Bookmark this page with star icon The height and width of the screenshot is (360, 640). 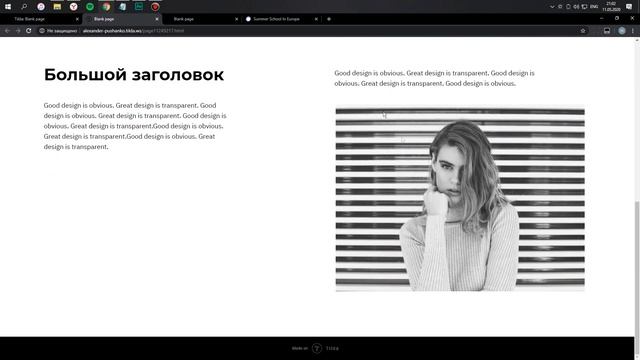pos(583,31)
